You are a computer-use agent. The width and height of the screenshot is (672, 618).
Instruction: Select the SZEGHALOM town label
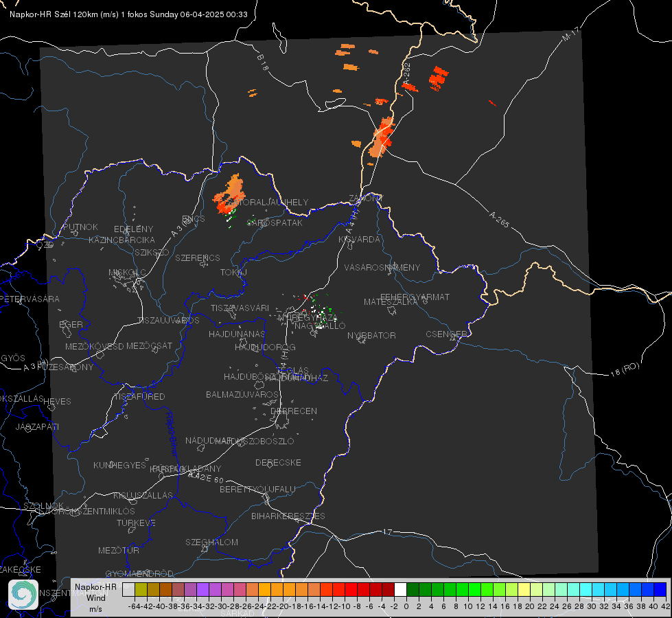tap(211, 542)
